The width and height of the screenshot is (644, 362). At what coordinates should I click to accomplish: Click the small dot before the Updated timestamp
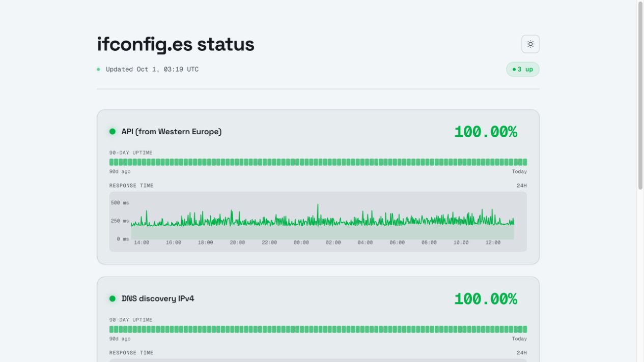(98, 69)
